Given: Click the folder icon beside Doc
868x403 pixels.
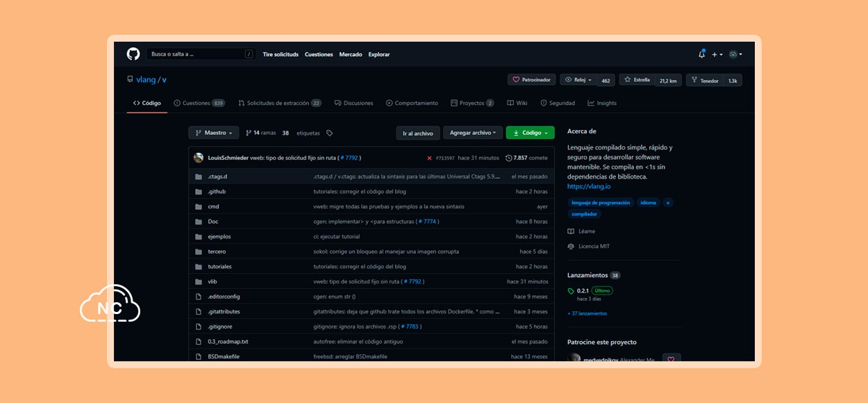Looking at the screenshot, I should pos(199,222).
